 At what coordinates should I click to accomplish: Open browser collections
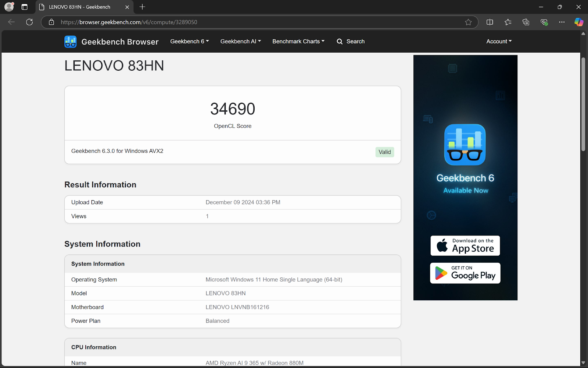tap(526, 22)
